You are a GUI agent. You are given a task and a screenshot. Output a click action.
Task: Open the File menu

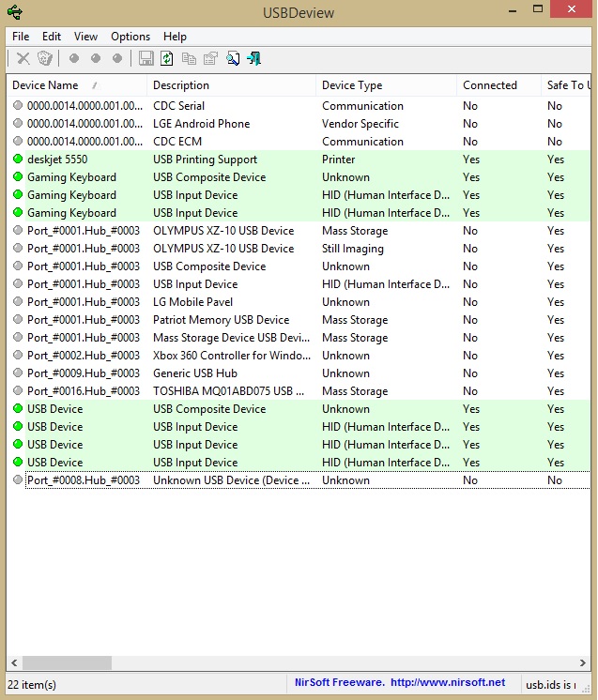21,37
